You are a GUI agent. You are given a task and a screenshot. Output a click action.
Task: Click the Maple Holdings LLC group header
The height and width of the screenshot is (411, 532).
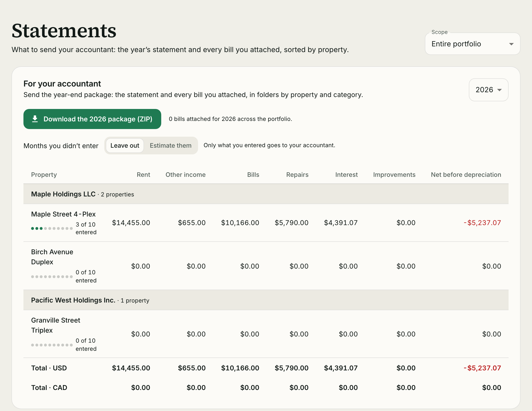click(266, 194)
